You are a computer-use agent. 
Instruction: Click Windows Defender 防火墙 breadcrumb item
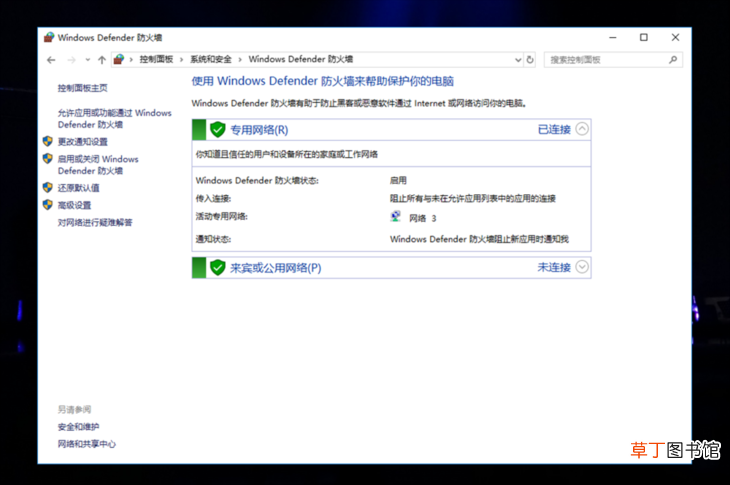click(300, 59)
